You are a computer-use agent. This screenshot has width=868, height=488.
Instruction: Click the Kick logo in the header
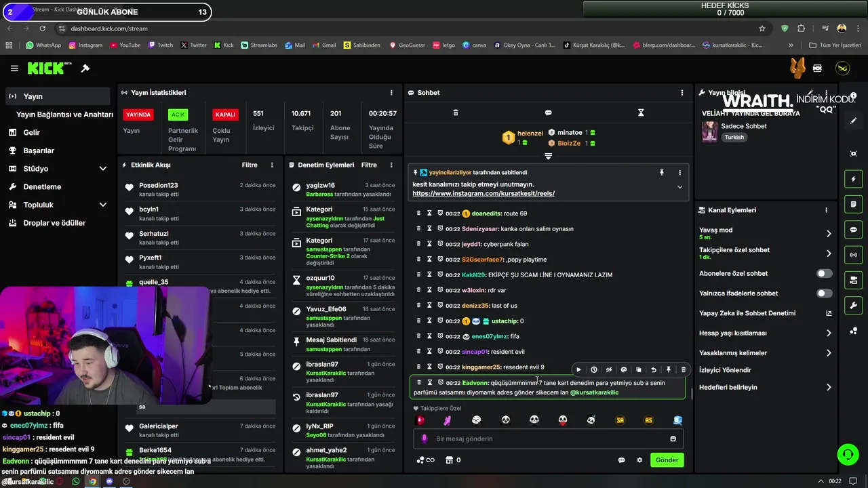pyautogui.click(x=50, y=68)
